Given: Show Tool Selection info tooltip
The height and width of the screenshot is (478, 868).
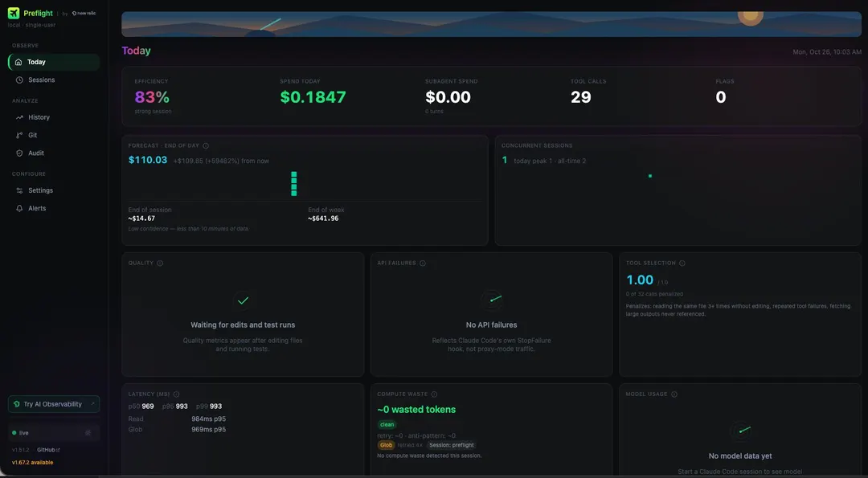Looking at the screenshot, I should point(682,264).
